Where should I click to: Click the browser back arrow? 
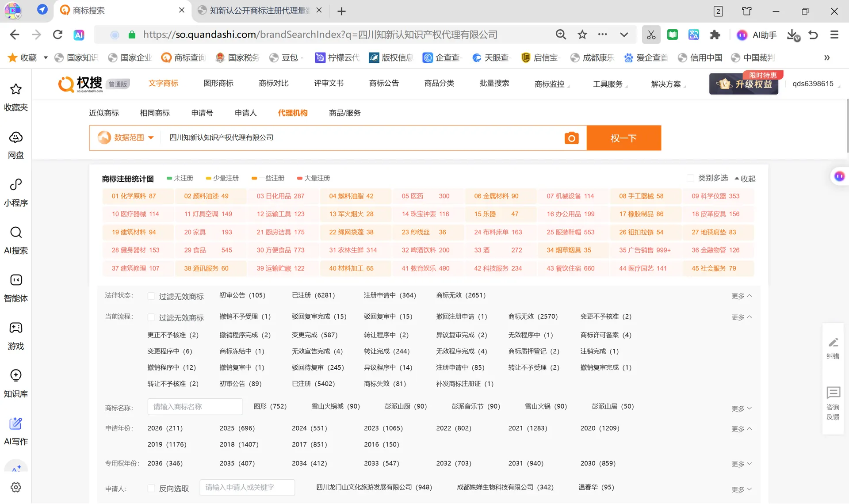click(x=15, y=34)
